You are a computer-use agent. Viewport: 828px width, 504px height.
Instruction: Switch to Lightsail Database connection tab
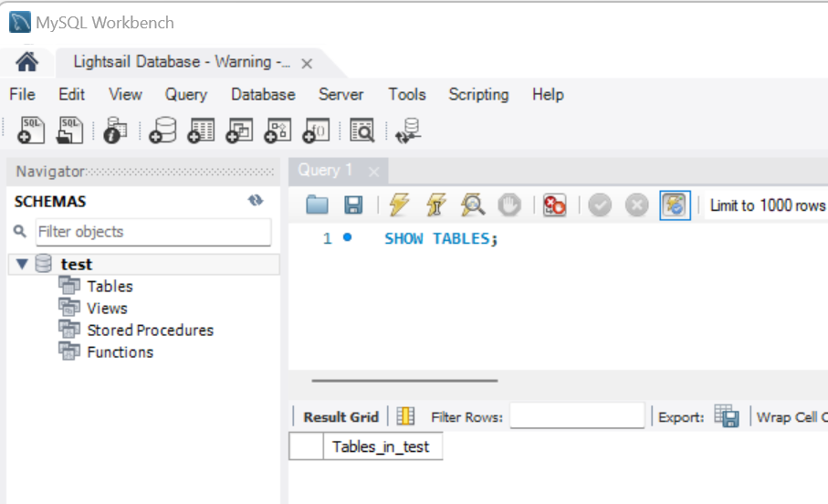pos(182,62)
